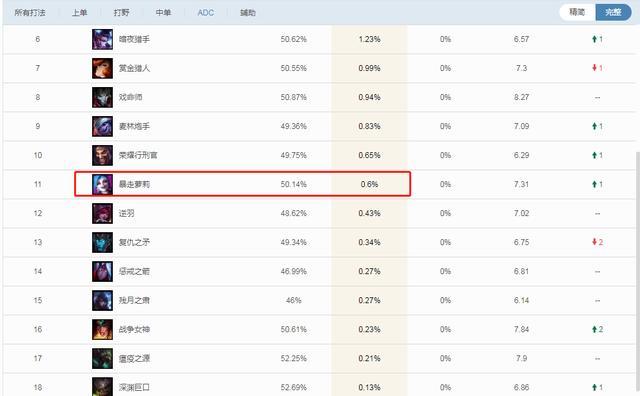The image size is (640, 396).
Task: Click the 复仇之矛 champion avatar
Action: (x=102, y=242)
